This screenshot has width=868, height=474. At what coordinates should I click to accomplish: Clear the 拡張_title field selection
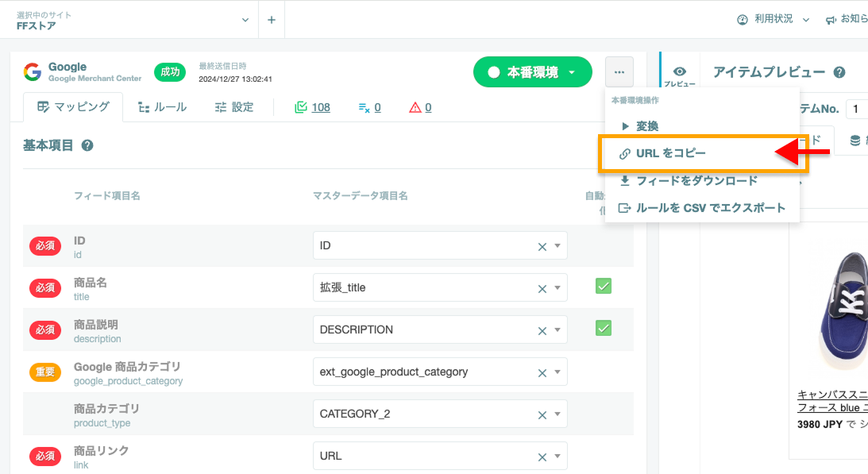pyautogui.click(x=542, y=288)
